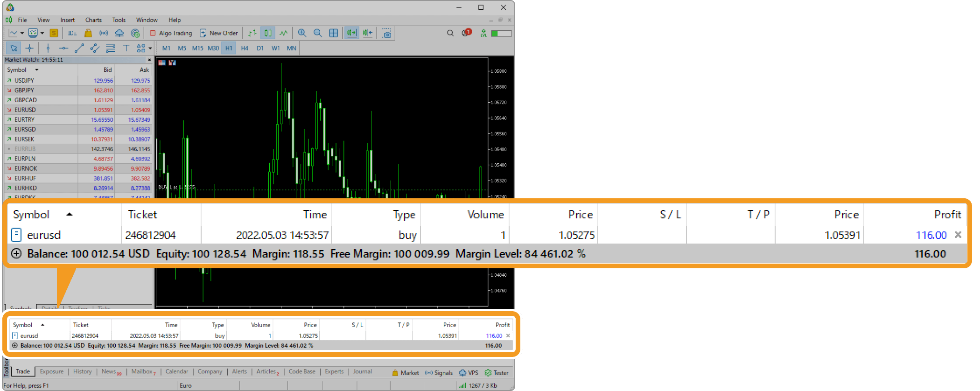The image size is (980, 391).
Task: Open the Market shopping bag icon in toolbar
Action: [x=88, y=33]
